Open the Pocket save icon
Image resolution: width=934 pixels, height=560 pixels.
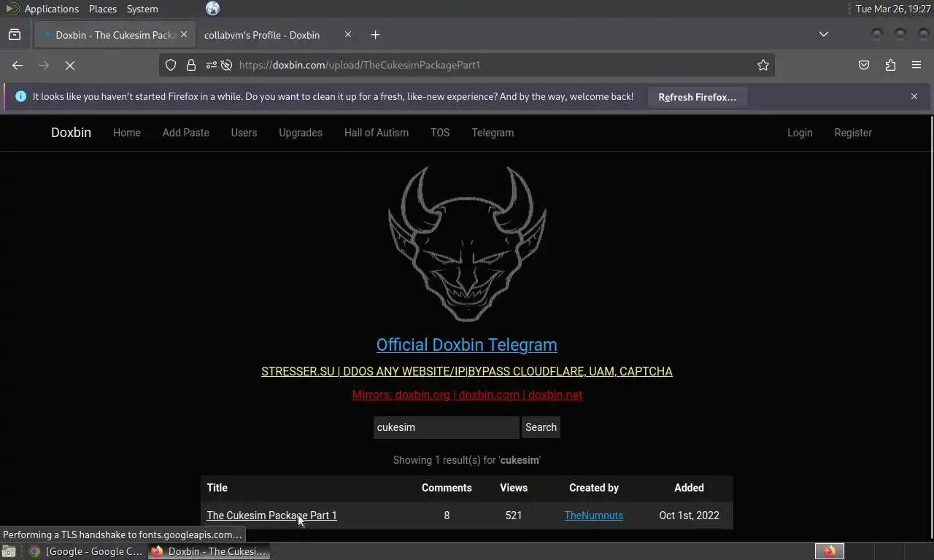pos(864,65)
